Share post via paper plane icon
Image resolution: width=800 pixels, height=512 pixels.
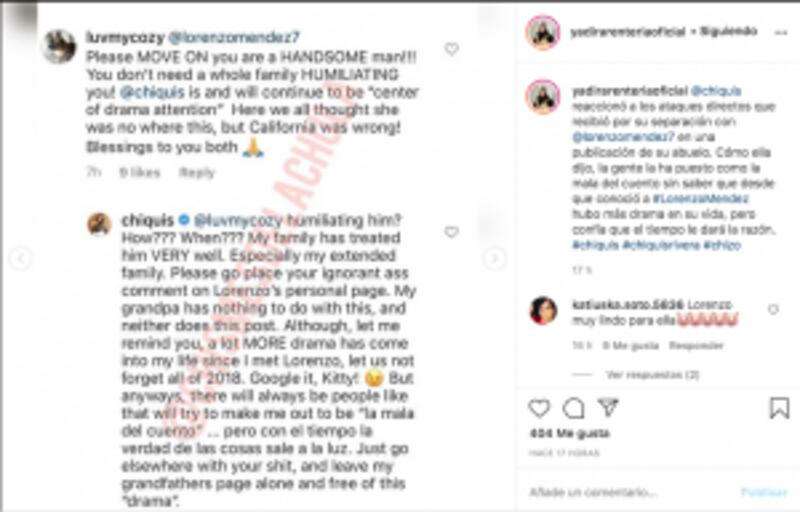pos(608,407)
